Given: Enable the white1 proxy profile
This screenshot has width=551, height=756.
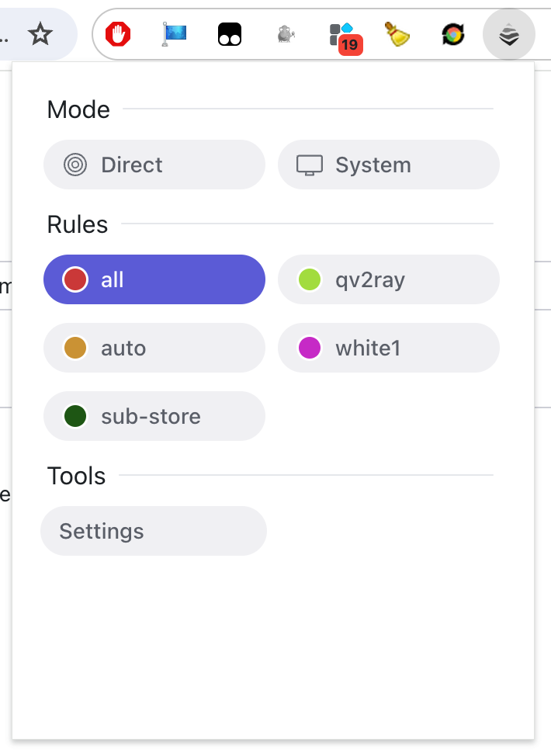Looking at the screenshot, I should click(x=389, y=348).
